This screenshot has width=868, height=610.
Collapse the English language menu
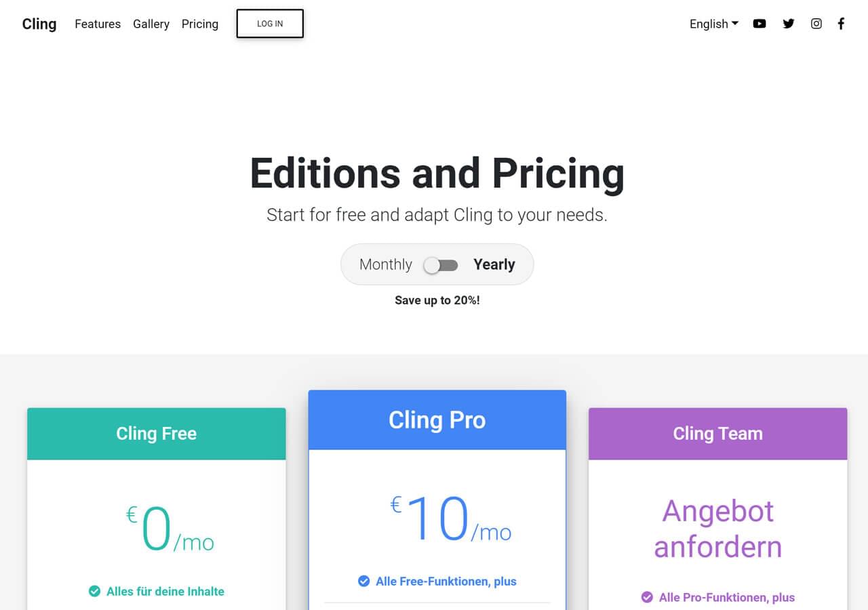point(713,24)
